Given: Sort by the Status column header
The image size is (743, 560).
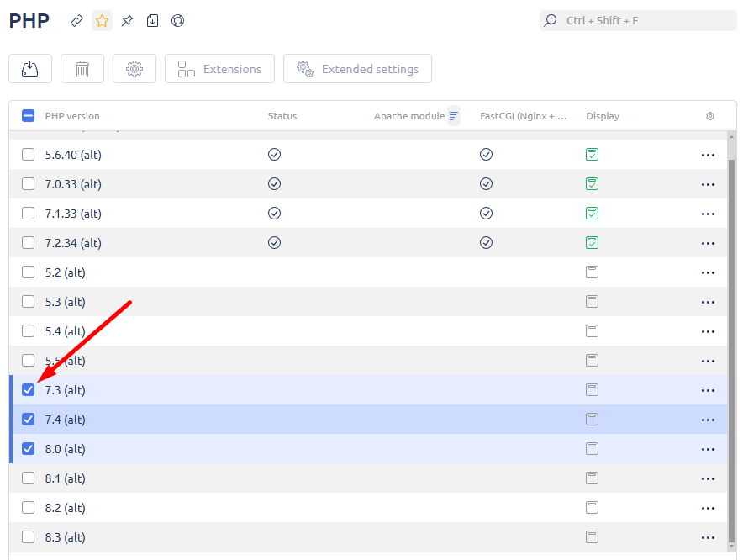Looking at the screenshot, I should point(282,116).
